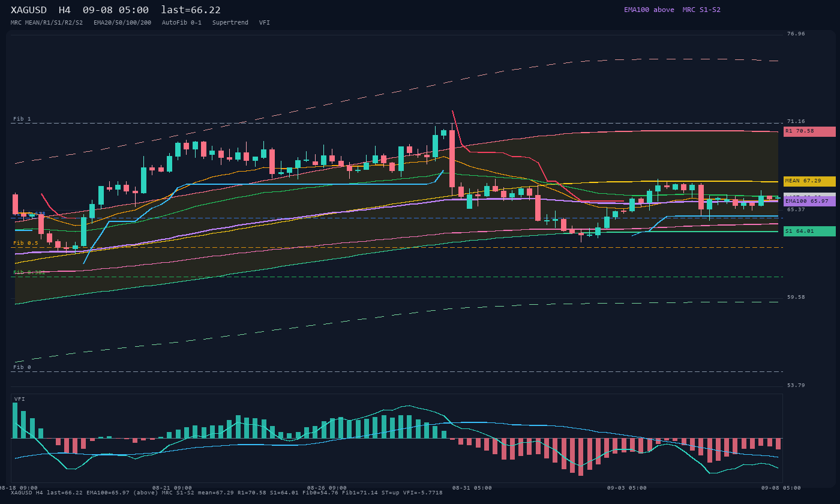Select the orange 'Fib 0.5' level label
Image resolution: width=840 pixels, height=504 pixels.
click(26, 243)
